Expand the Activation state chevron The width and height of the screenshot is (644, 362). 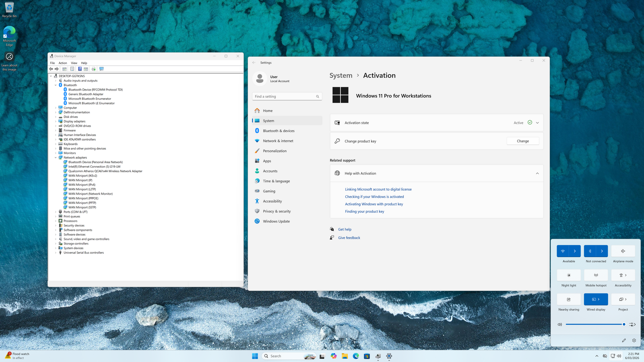537,123
